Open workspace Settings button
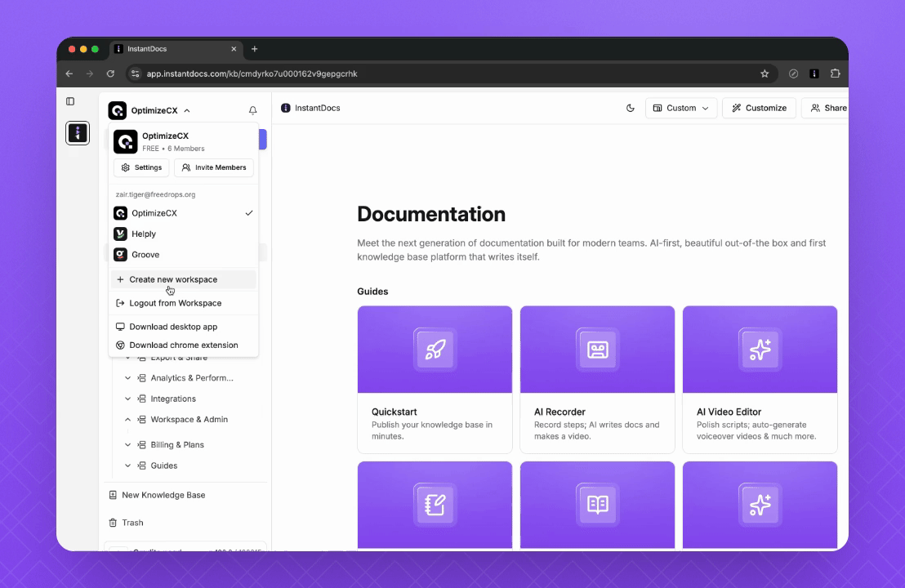This screenshot has width=905, height=588. point(141,167)
